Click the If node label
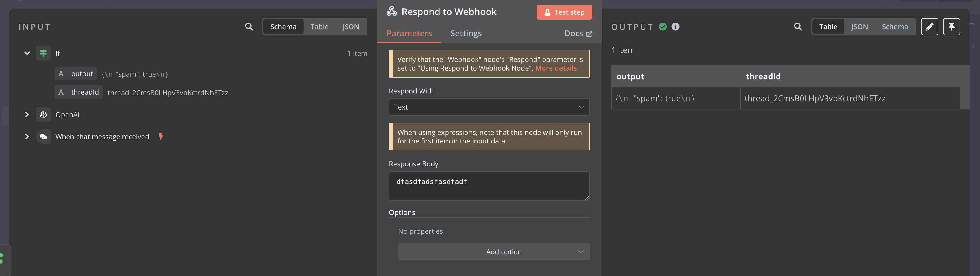 tap(57, 53)
